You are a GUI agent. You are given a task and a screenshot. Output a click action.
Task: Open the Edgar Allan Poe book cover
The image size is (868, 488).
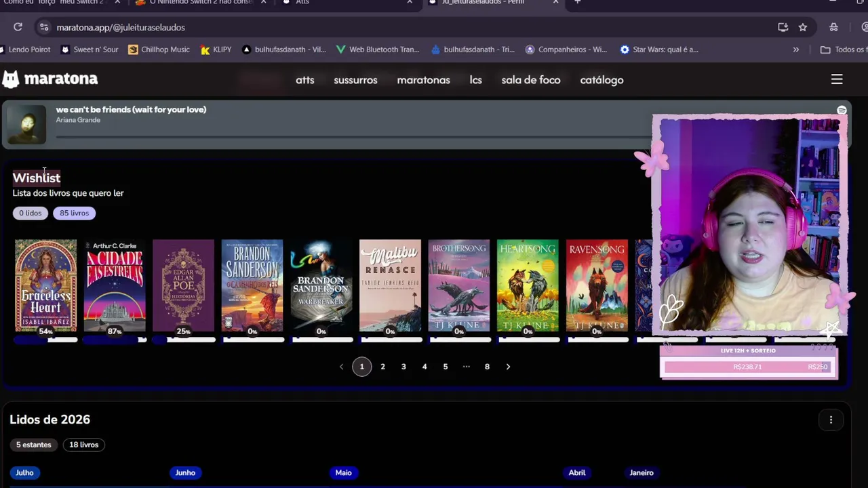(x=183, y=285)
